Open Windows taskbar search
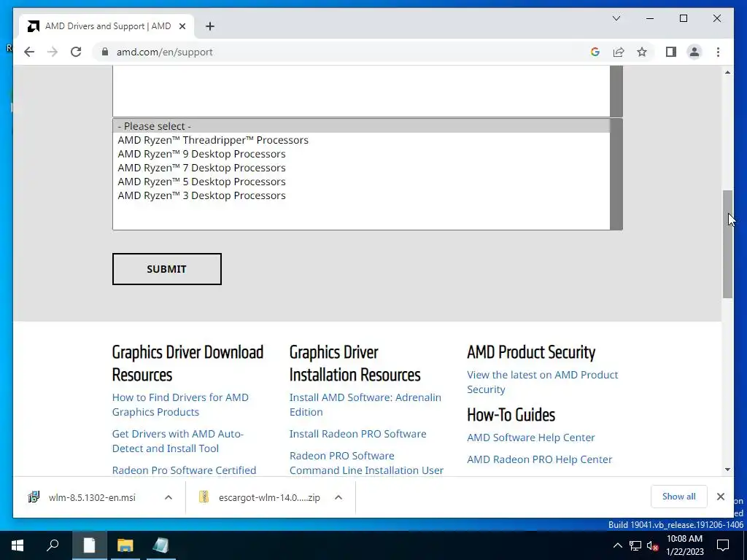 [x=53, y=545]
